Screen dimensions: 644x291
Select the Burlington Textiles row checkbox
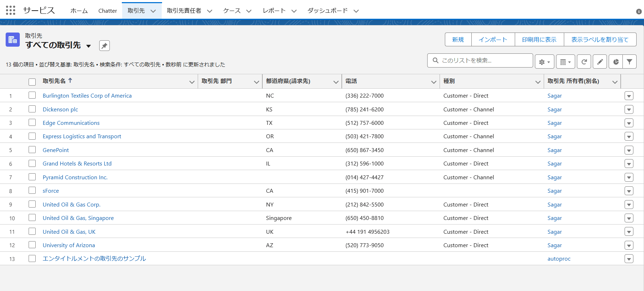pos(32,95)
